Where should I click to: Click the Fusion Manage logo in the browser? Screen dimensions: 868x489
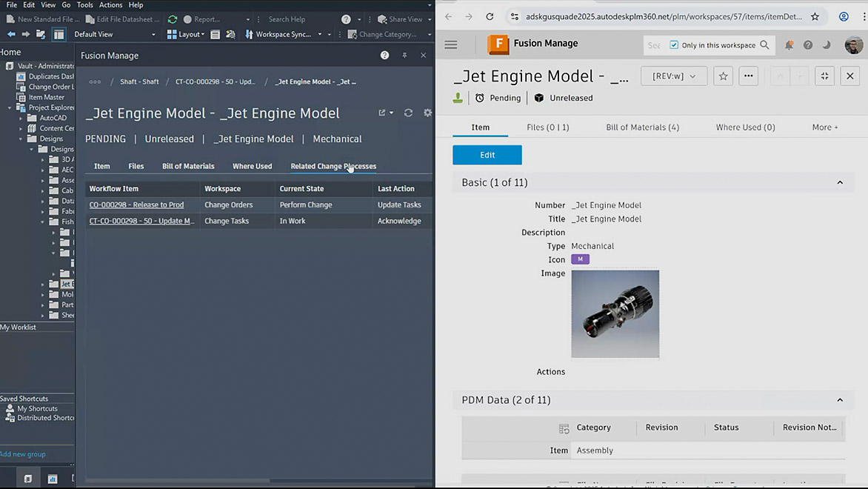(498, 44)
